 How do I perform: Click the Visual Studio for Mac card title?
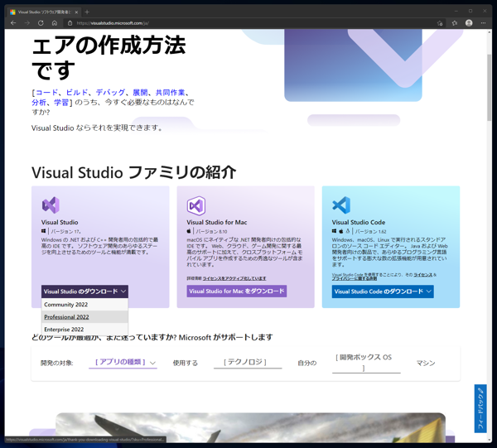(217, 223)
